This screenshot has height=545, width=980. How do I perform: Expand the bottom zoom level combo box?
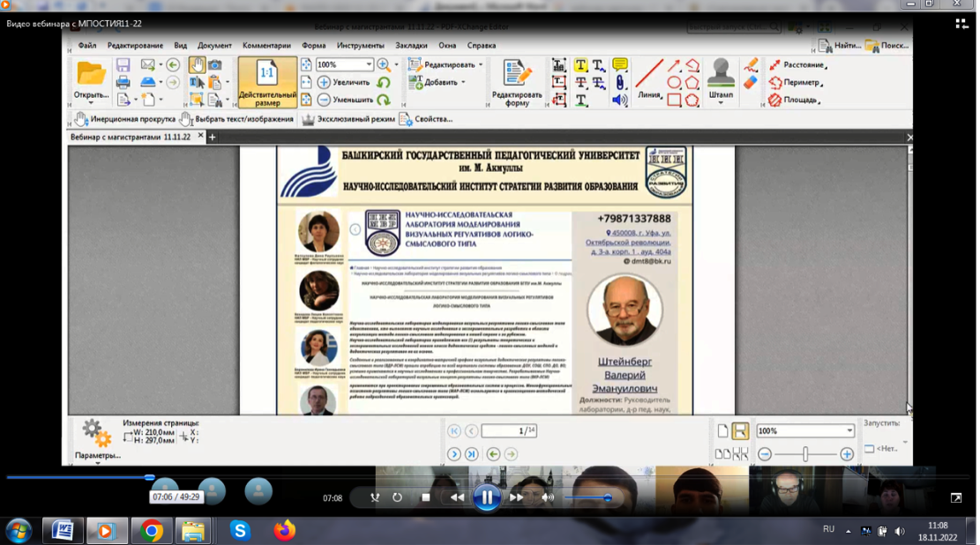[x=849, y=431]
